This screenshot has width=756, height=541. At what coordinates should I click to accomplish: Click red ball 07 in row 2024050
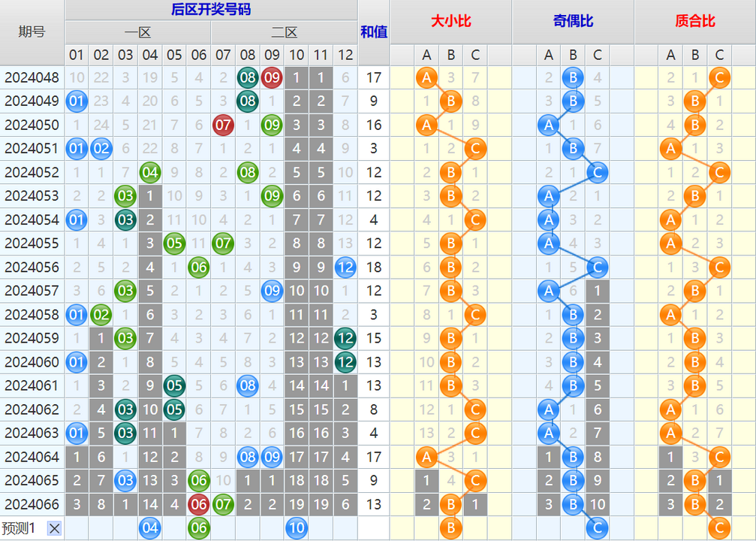coord(223,125)
